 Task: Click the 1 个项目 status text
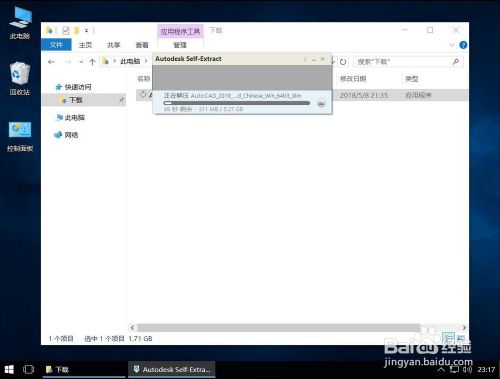coord(61,339)
